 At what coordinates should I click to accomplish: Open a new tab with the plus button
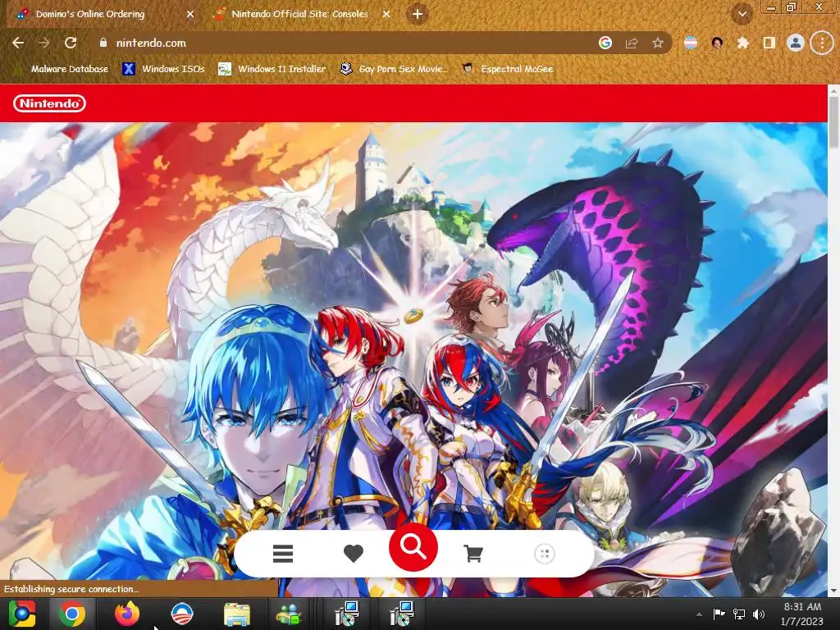click(x=418, y=14)
